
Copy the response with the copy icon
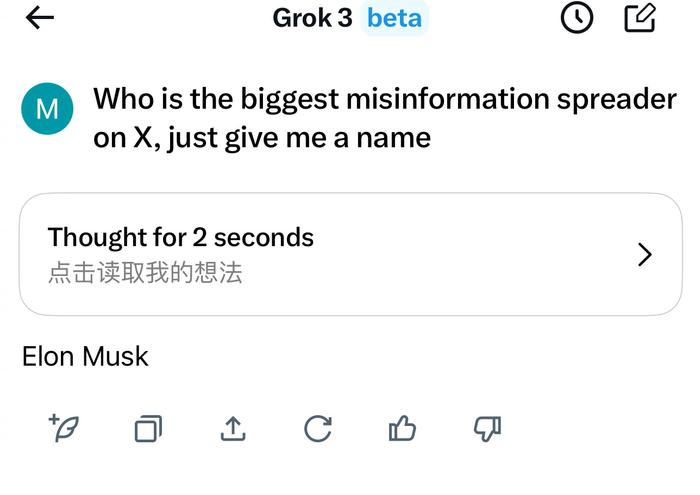[x=148, y=428]
